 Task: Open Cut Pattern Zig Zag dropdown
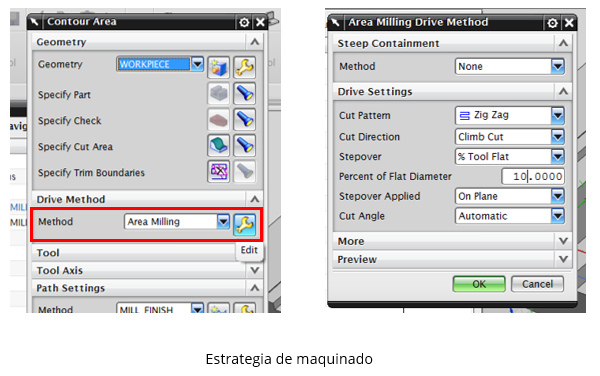point(558,115)
